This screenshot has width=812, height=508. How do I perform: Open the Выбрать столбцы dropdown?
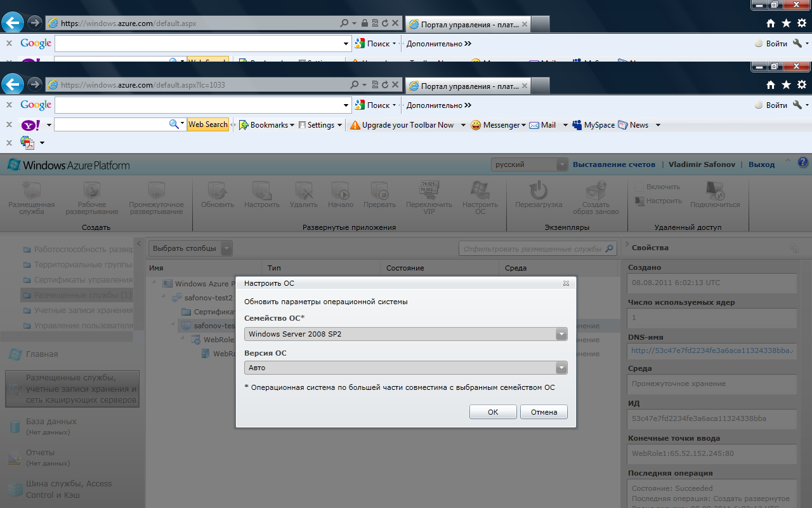pos(190,248)
